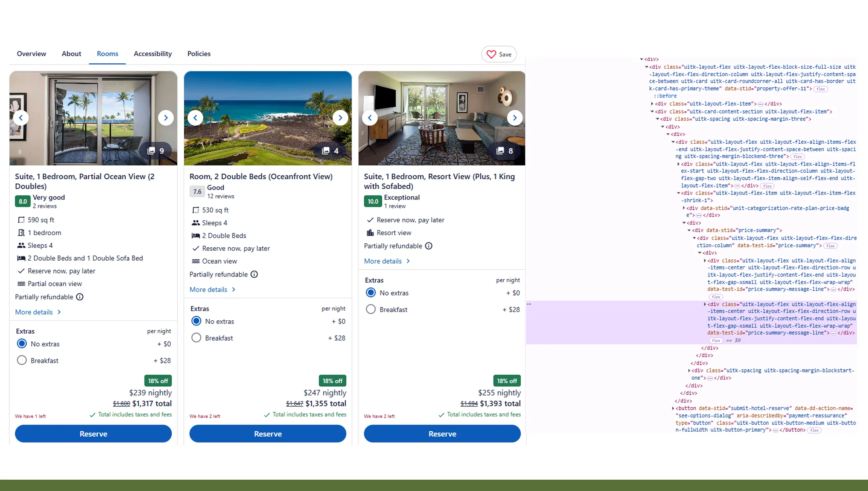The height and width of the screenshot is (491, 868).
Task: Collapse the price-summary div node
Action: click(x=689, y=230)
